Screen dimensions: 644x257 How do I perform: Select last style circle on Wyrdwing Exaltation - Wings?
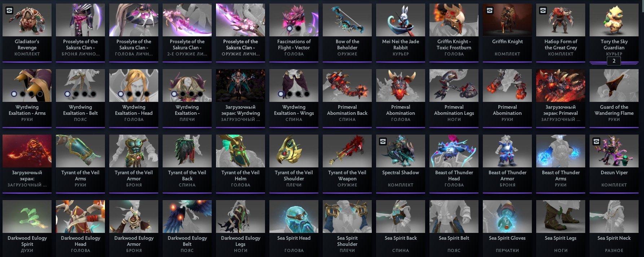coord(307,94)
